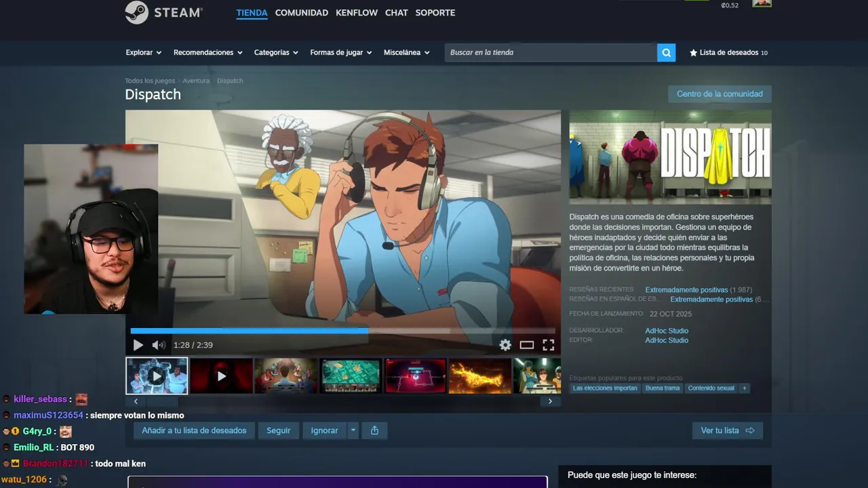The height and width of the screenshot is (488, 868).
Task: Select the Las elecciones importan tag
Action: (x=605, y=388)
